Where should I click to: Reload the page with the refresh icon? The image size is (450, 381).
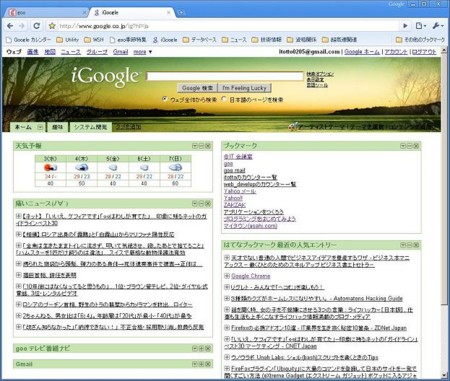[x=37, y=26]
